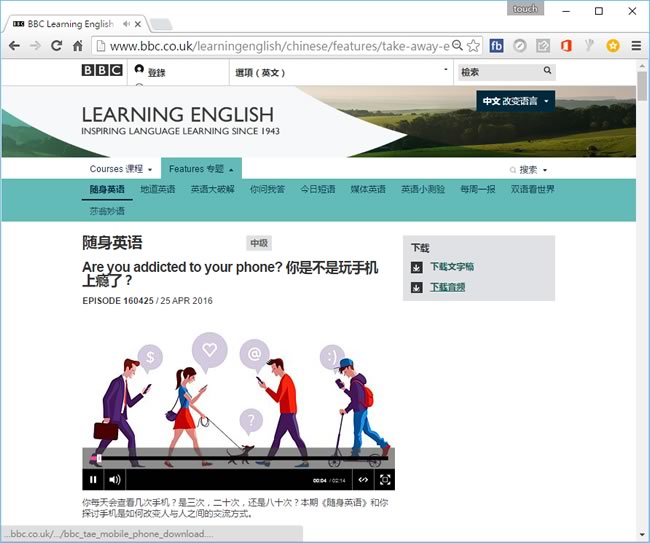This screenshot has height=543, width=650.
Task: Open the 英语小测验 section
Action: [x=423, y=189]
